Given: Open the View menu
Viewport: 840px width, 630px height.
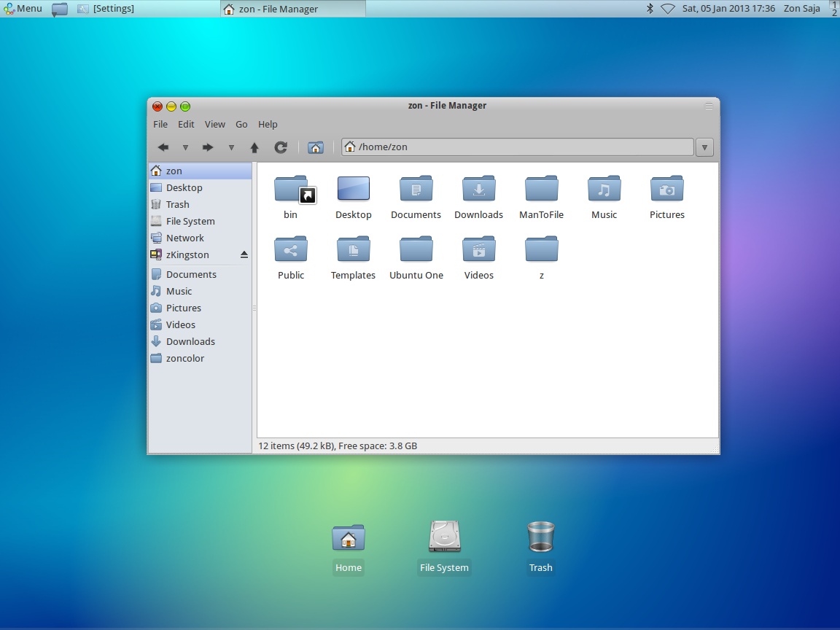Looking at the screenshot, I should 214,124.
